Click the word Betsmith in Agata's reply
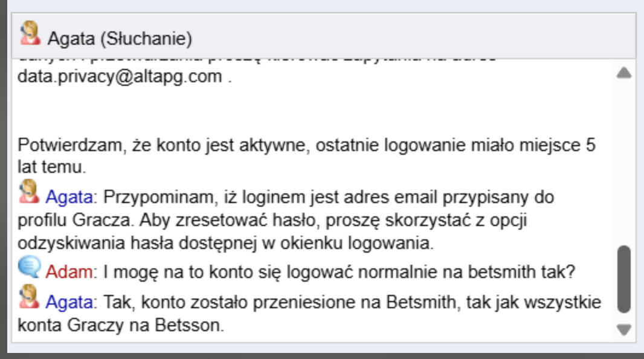 (421, 302)
